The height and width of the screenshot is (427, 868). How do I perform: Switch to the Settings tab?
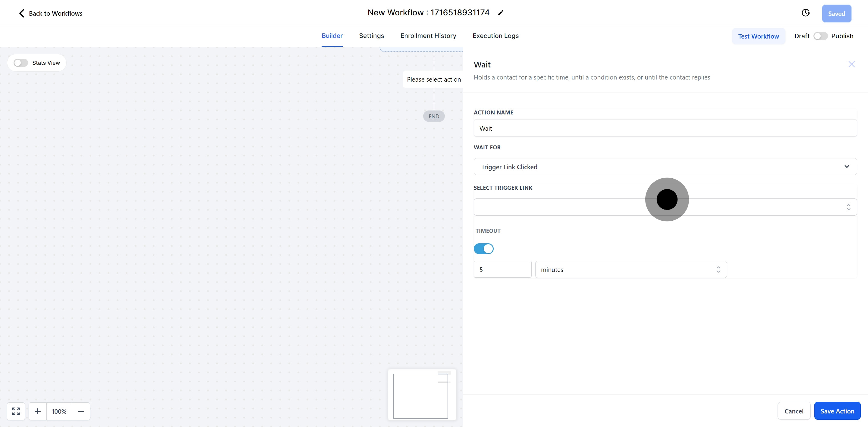371,36
